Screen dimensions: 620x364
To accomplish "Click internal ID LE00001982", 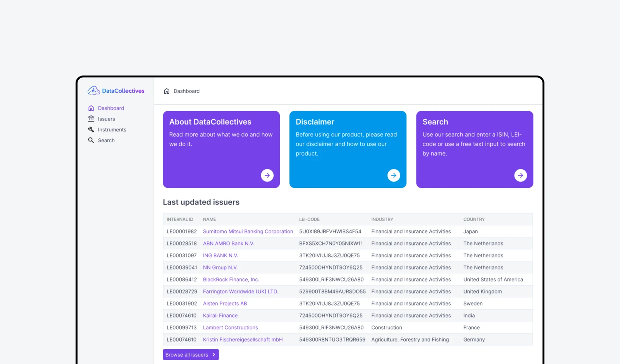I will pyautogui.click(x=182, y=231).
